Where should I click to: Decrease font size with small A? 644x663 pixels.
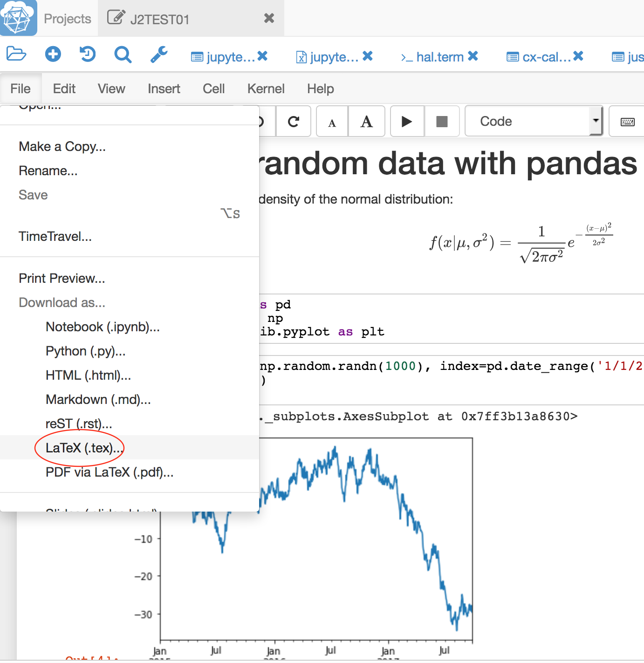click(332, 122)
